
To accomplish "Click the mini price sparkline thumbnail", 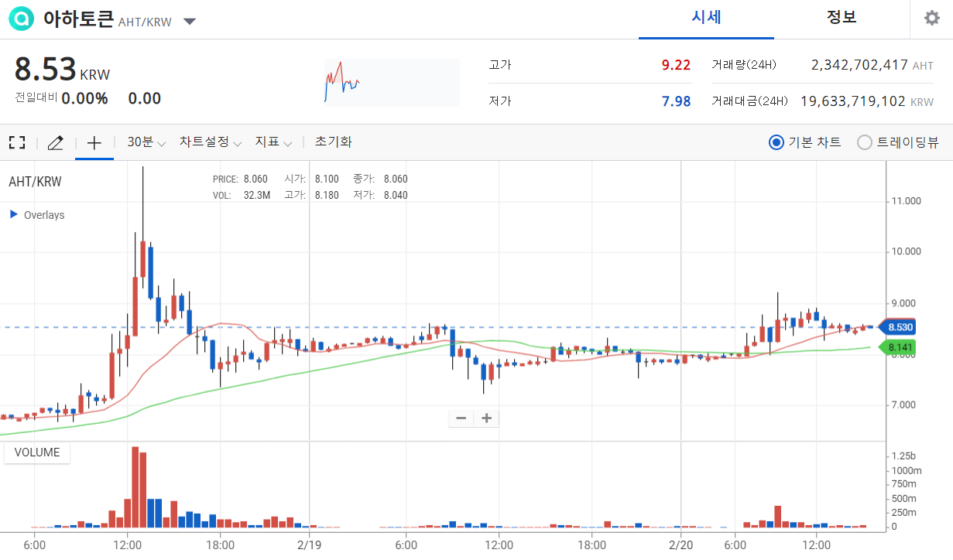I will point(392,83).
